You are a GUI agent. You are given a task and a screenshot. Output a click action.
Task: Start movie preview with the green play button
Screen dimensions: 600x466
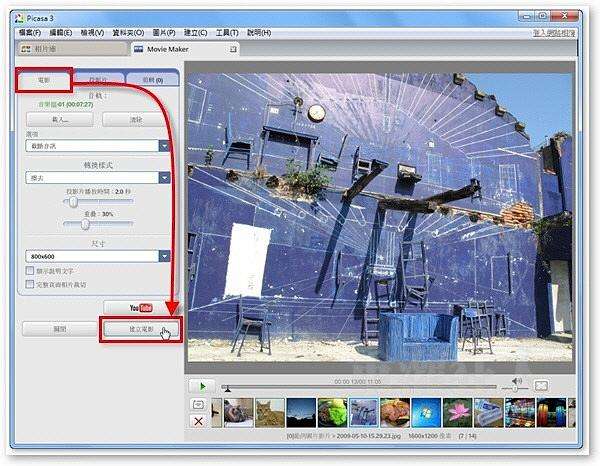point(202,386)
